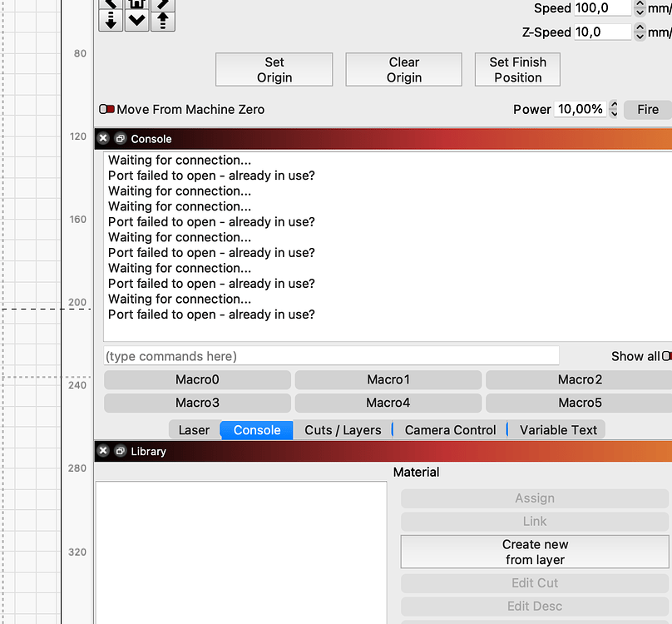The height and width of the screenshot is (624, 672).
Task: Click the console command input field
Action: pos(331,355)
